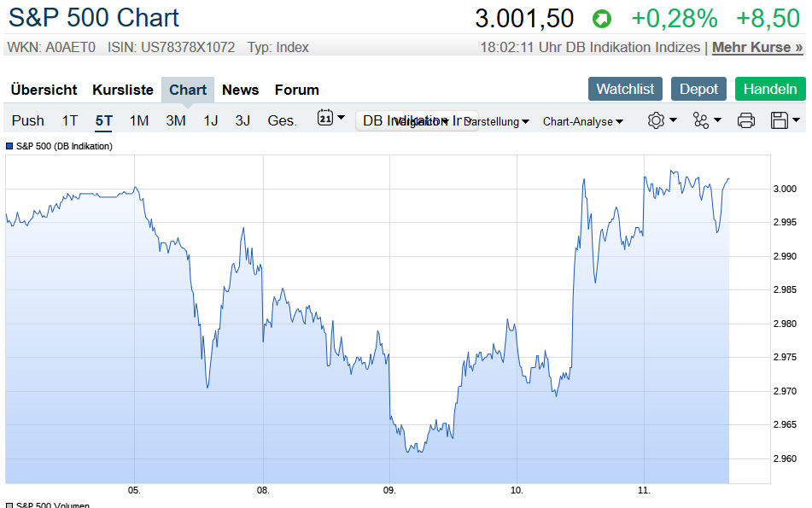Click the 05. date axis label

pyautogui.click(x=134, y=490)
